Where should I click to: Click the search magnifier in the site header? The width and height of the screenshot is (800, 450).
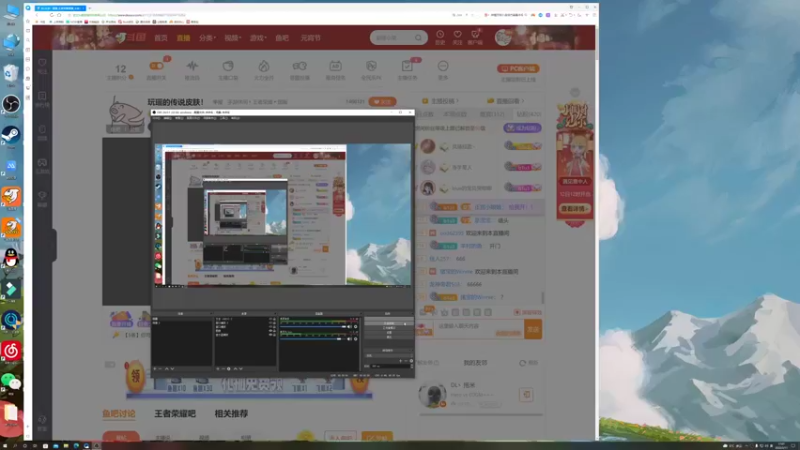(x=418, y=38)
